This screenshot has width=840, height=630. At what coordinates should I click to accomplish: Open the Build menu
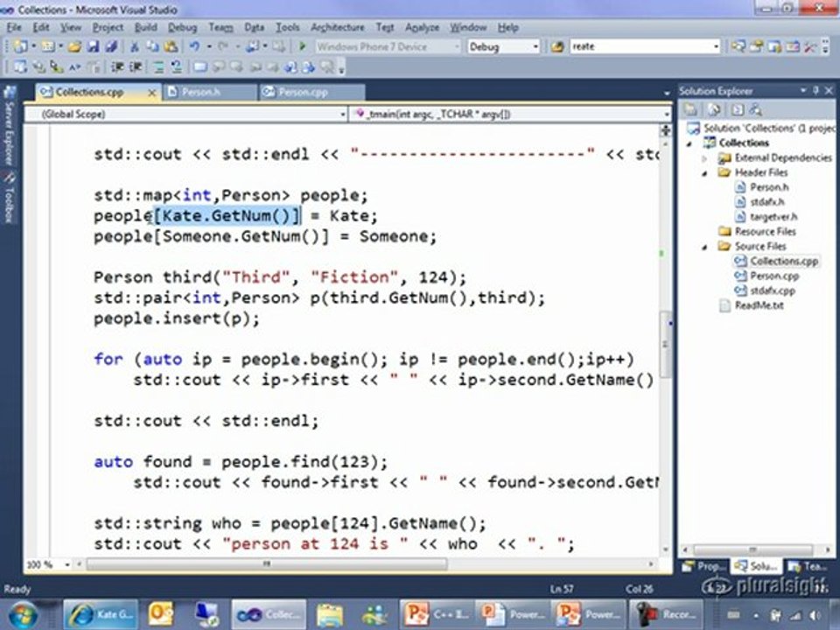tap(145, 28)
